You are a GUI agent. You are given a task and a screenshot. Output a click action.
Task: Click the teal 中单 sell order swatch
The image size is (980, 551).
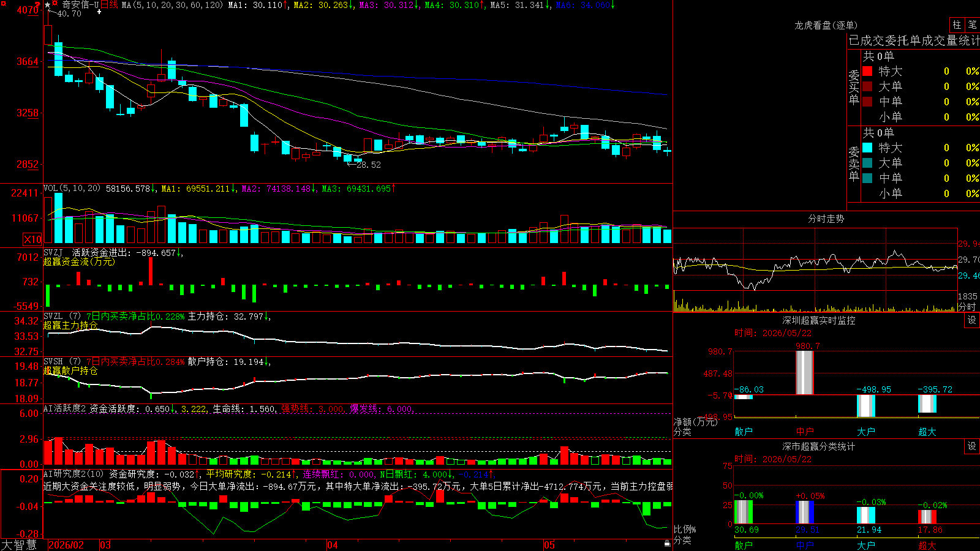coord(867,178)
